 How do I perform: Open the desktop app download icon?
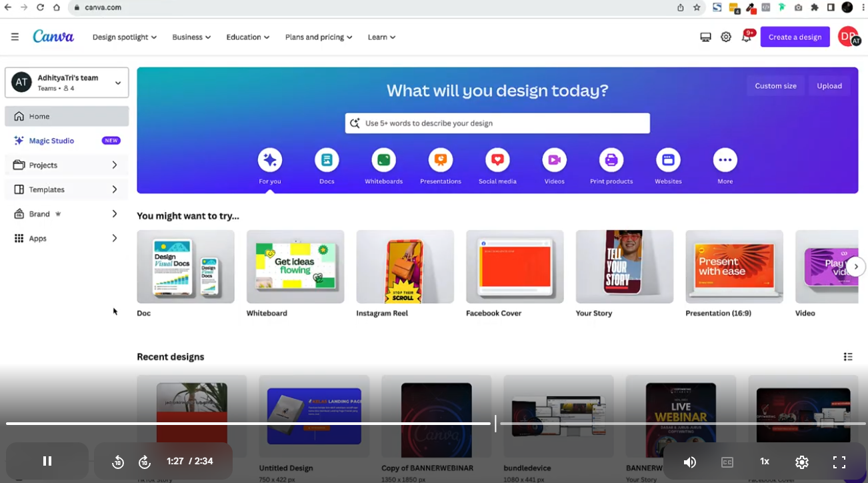(x=705, y=37)
